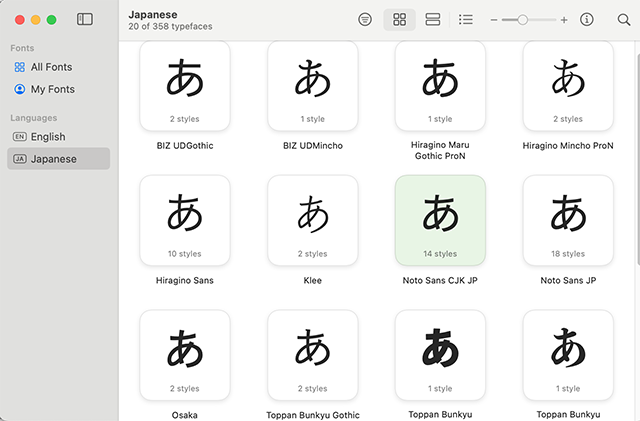Screen dimensions: 640x421
Task: Click the Hiragino Sans name label
Action: click(185, 280)
